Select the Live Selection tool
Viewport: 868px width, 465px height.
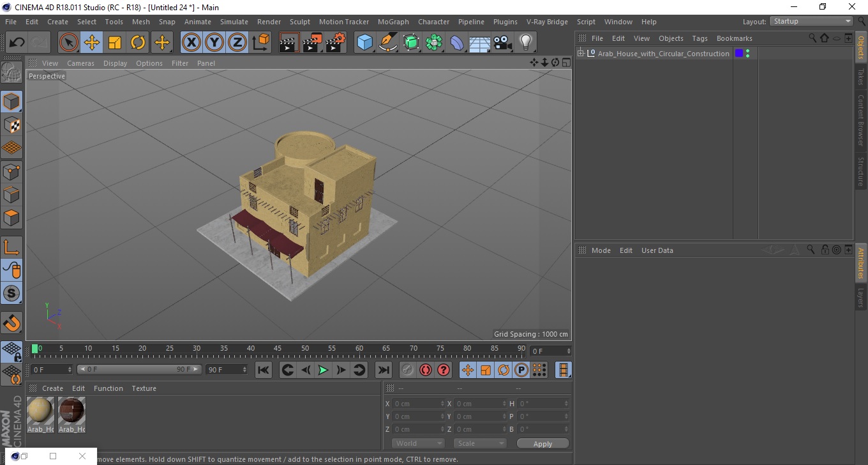[69, 43]
